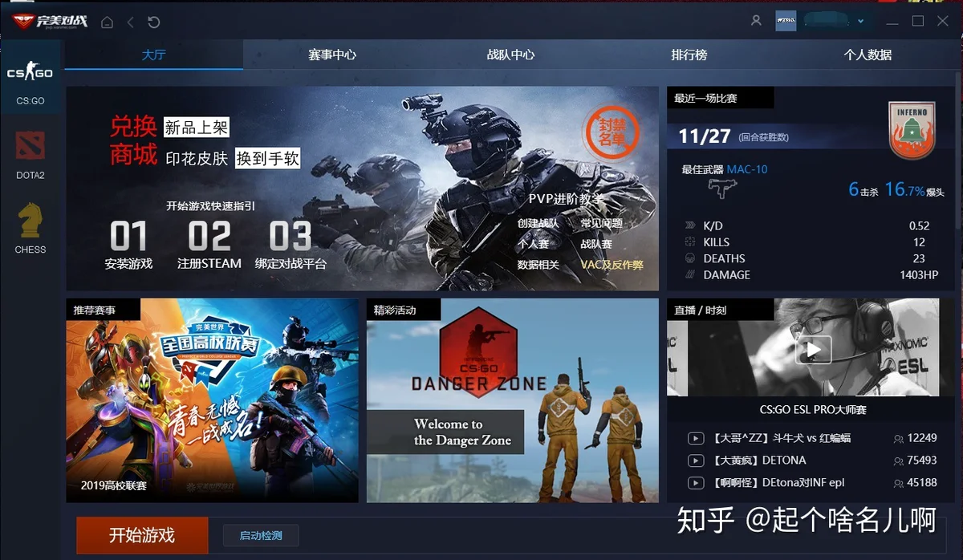This screenshot has width=963, height=560.
Task: Click the 75493 viewer count
Action: point(922,461)
